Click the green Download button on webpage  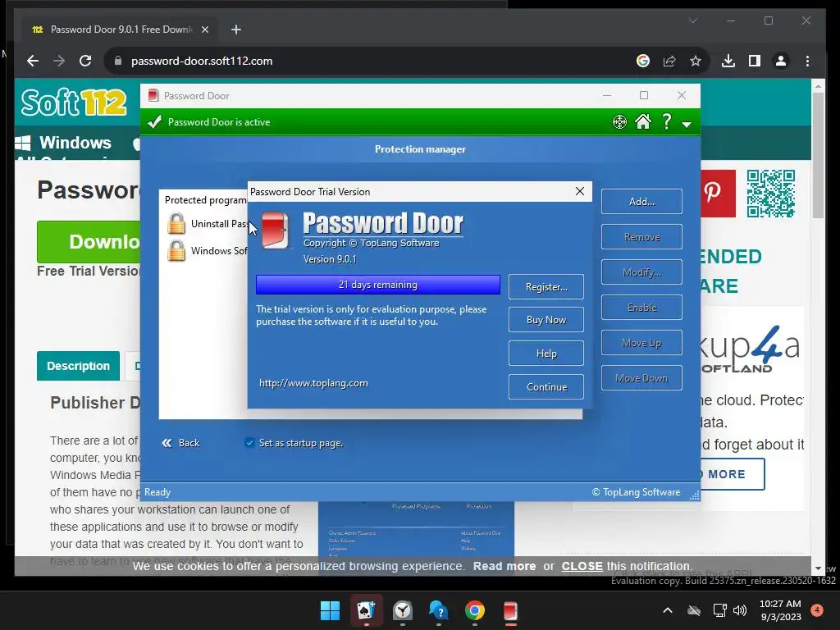point(89,242)
